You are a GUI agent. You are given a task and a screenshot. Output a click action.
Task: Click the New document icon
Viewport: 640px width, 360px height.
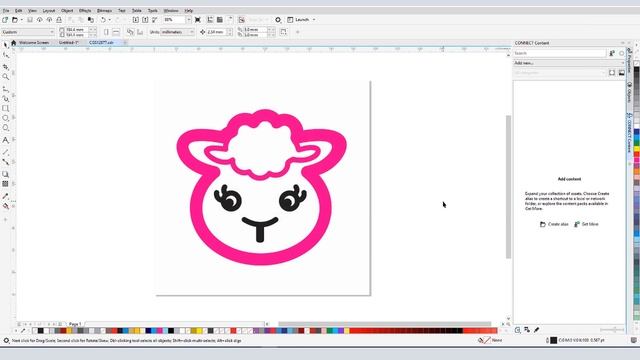pos(5,20)
